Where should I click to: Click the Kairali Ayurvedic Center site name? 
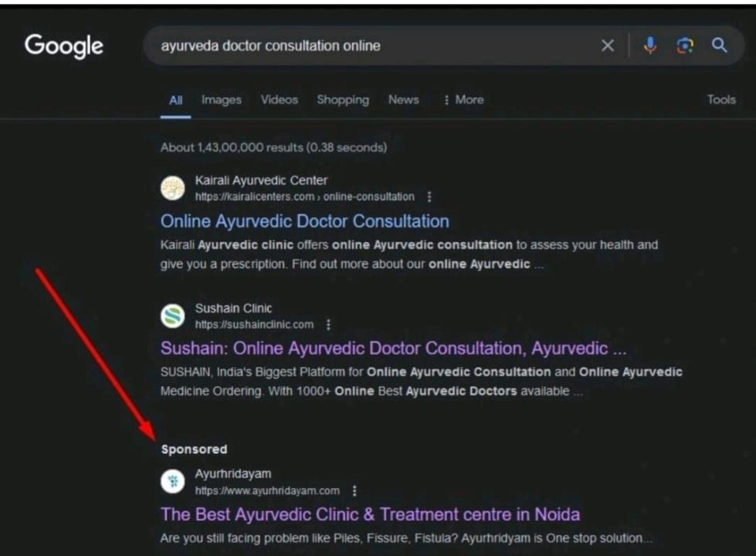click(x=261, y=181)
